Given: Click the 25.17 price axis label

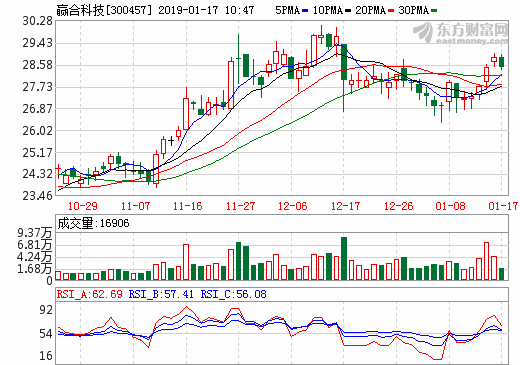Looking at the screenshot, I should pyautogui.click(x=38, y=152).
